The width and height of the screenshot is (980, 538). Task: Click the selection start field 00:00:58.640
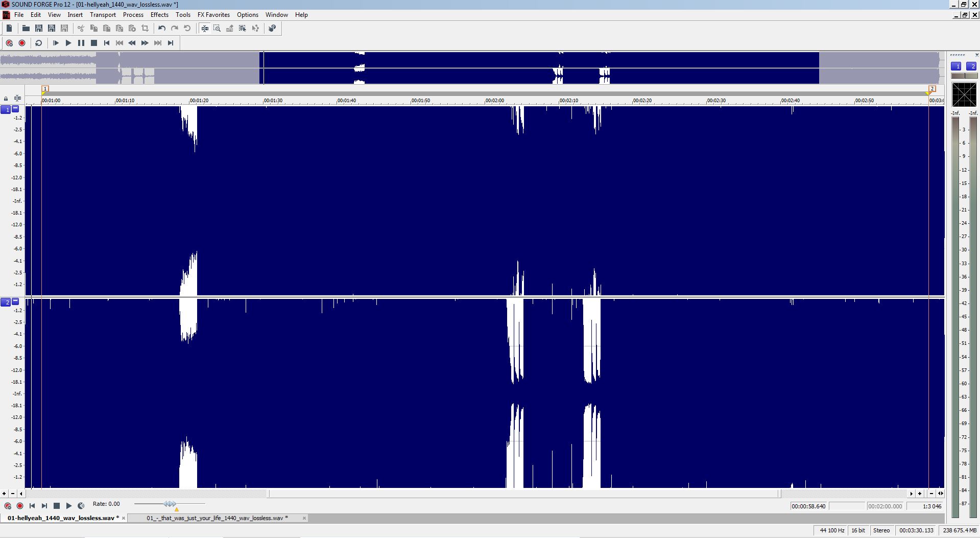pyautogui.click(x=808, y=506)
